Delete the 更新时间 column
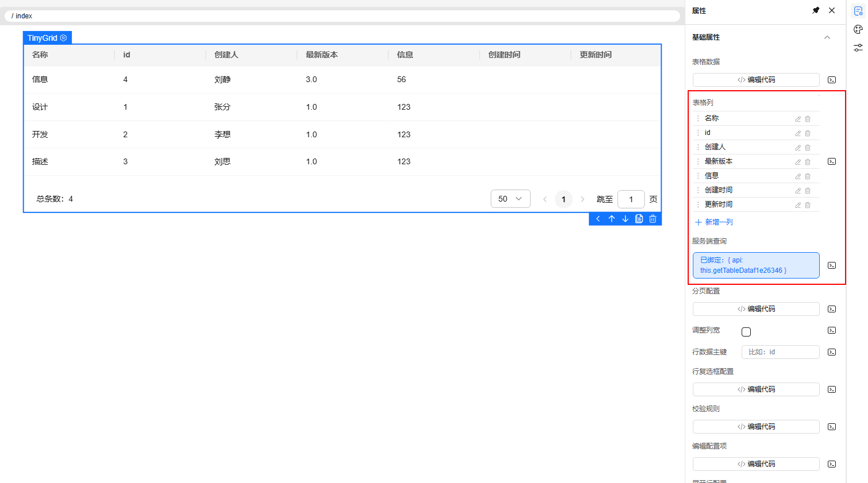Image resolution: width=868 pixels, height=483 pixels. click(808, 205)
